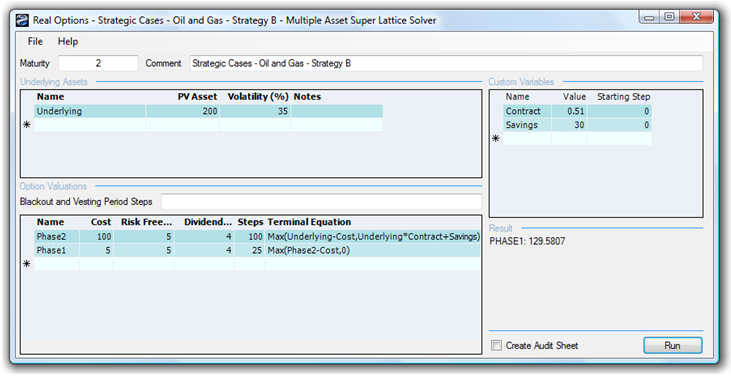Select the Phase2 cost value 100
731x378 pixels.
coord(96,236)
